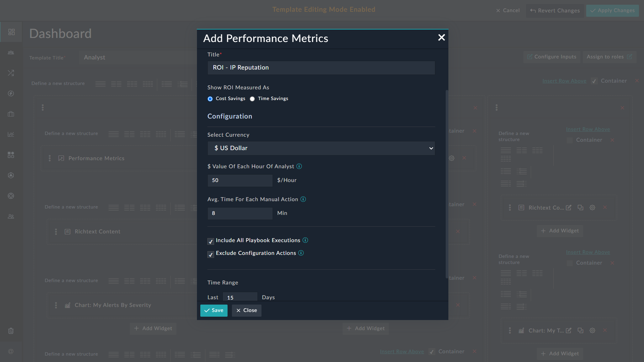Uncheck Exclude Configuration Actions
Screen dimensions: 644x362
tap(211, 255)
